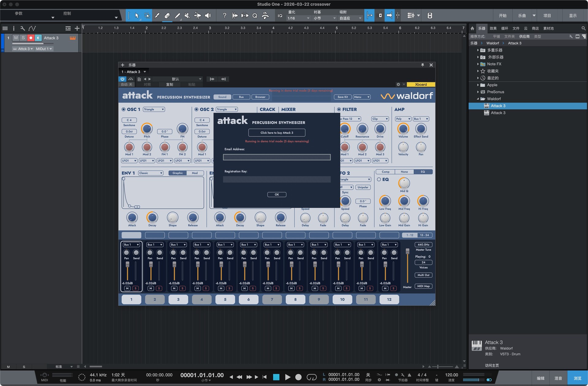This screenshot has height=386, width=588.
Task: Select the Listen speaker tool
Action: coord(208,16)
